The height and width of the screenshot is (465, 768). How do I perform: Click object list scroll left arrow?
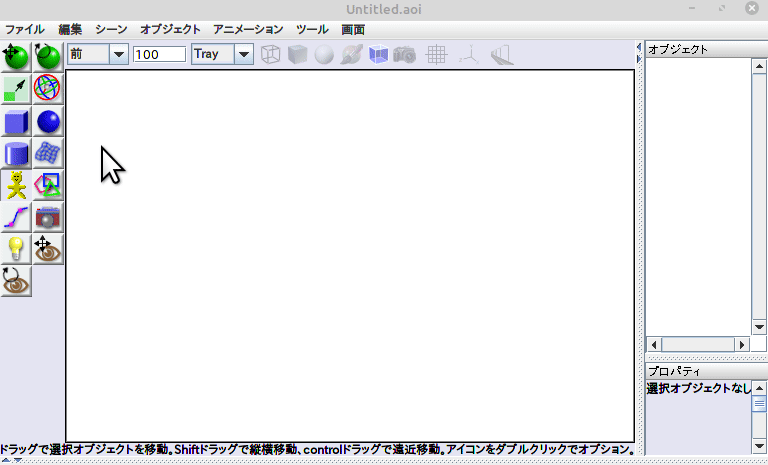click(x=654, y=344)
